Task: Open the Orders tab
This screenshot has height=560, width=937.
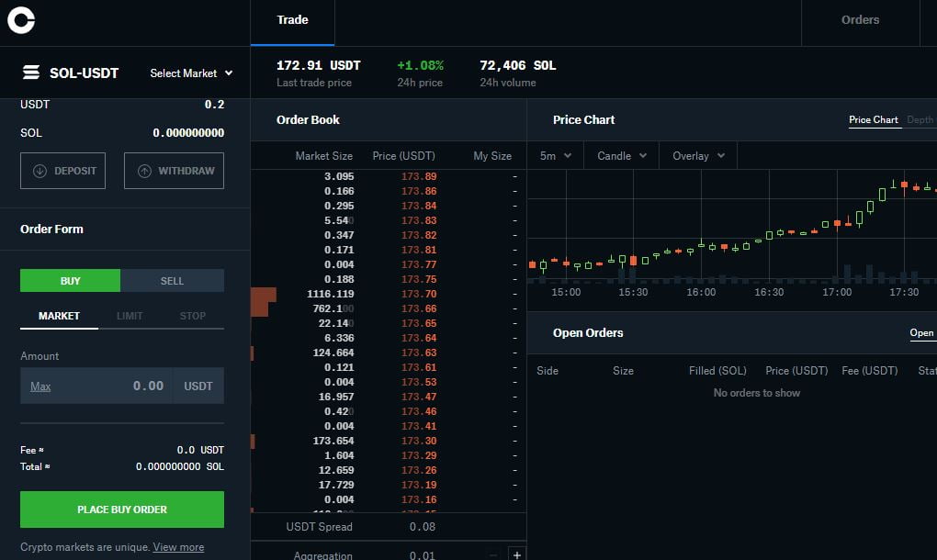Action: click(x=860, y=20)
